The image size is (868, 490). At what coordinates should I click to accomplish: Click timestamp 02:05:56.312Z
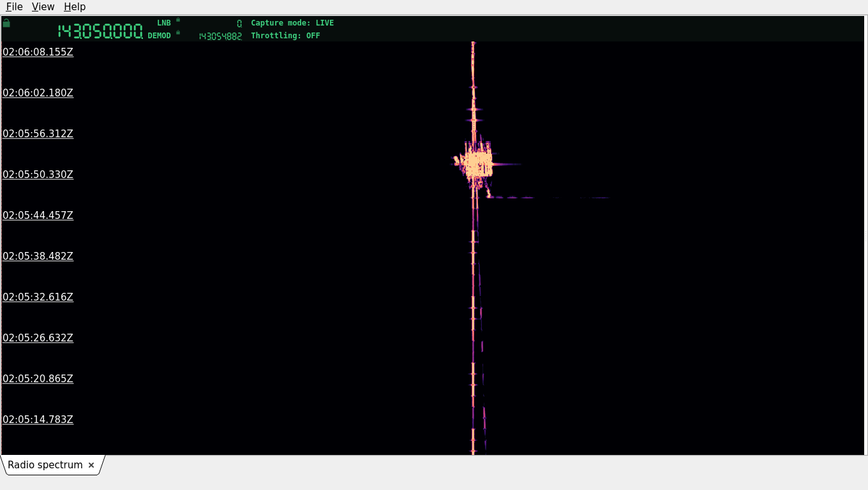click(x=38, y=134)
